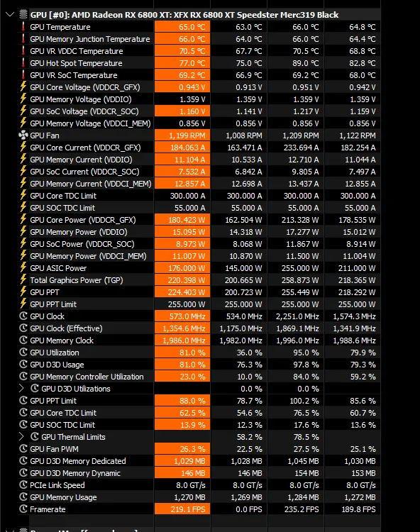The image size is (420, 532).
Task: Select the GPU SoC Power (VDDCR_SOC) row
Action: 199,243
